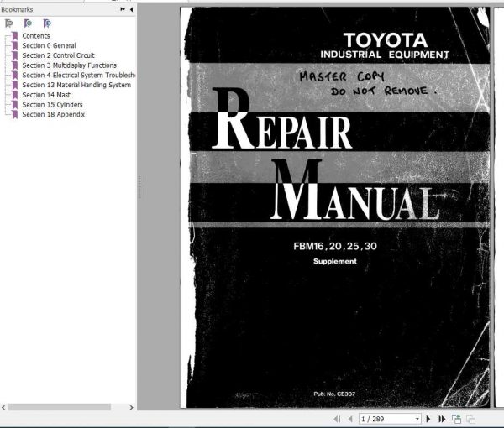
Task: Click the second bookmark search icon
Action: coord(28,23)
